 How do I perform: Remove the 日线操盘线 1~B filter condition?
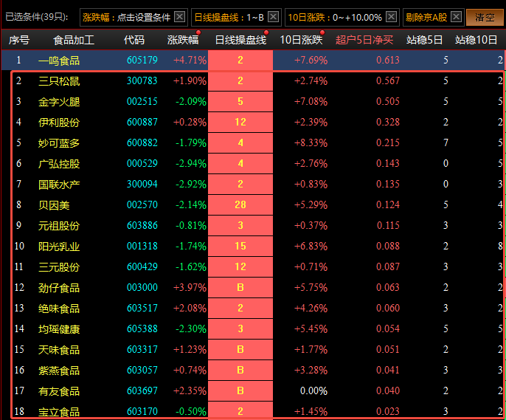tap(274, 17)
